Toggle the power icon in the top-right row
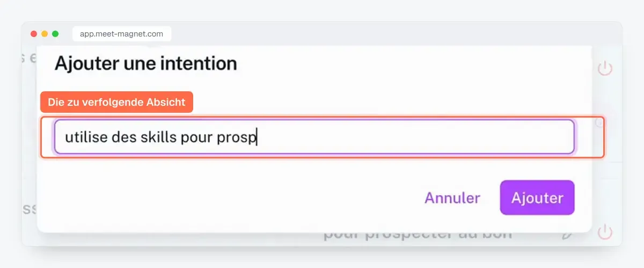 click(605, 68)
